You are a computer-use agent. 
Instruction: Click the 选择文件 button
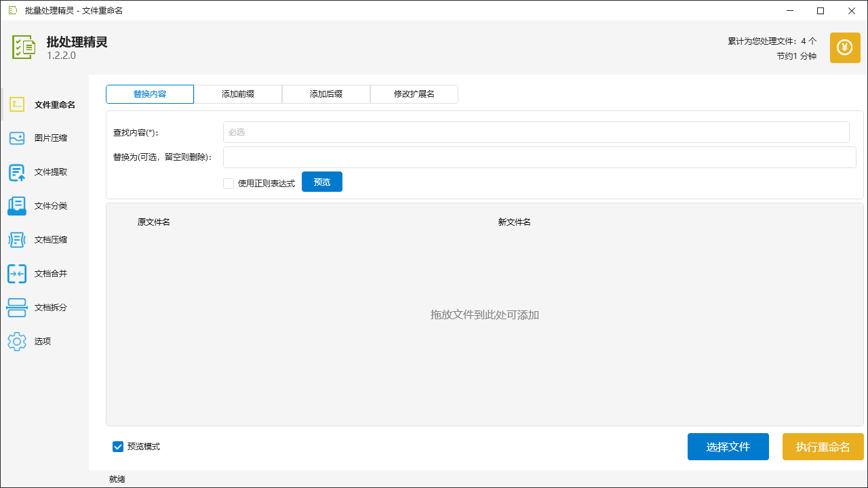click(x=728, y=446)
